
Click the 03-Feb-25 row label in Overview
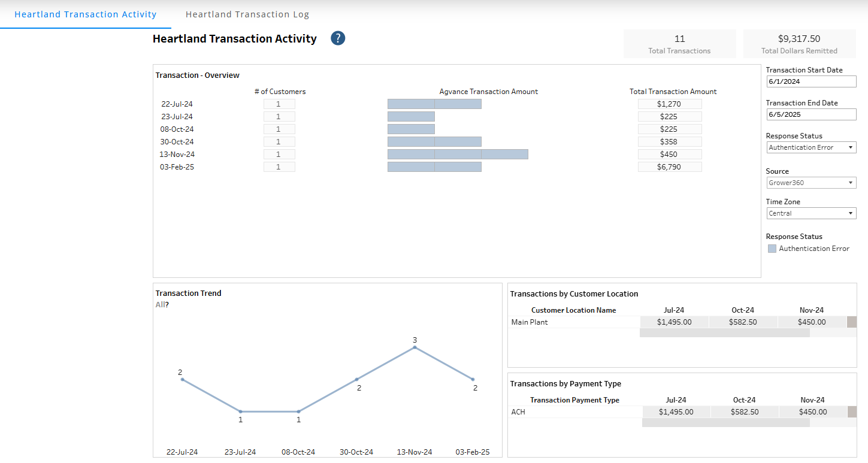177,167
